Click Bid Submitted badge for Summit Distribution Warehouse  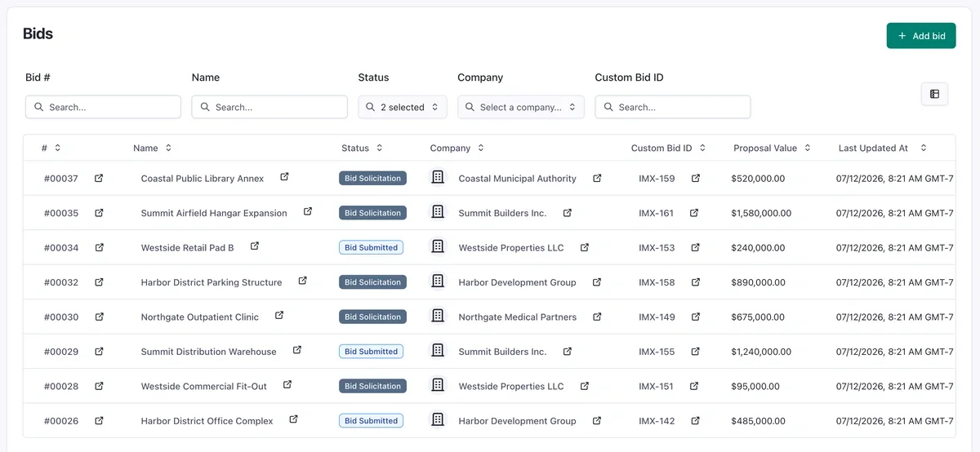[x=371, y=352]
